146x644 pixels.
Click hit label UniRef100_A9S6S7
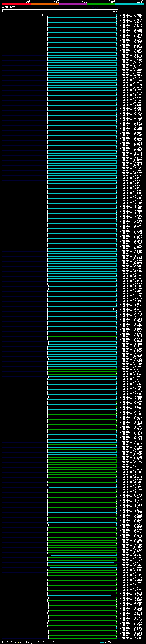point(131,598)
